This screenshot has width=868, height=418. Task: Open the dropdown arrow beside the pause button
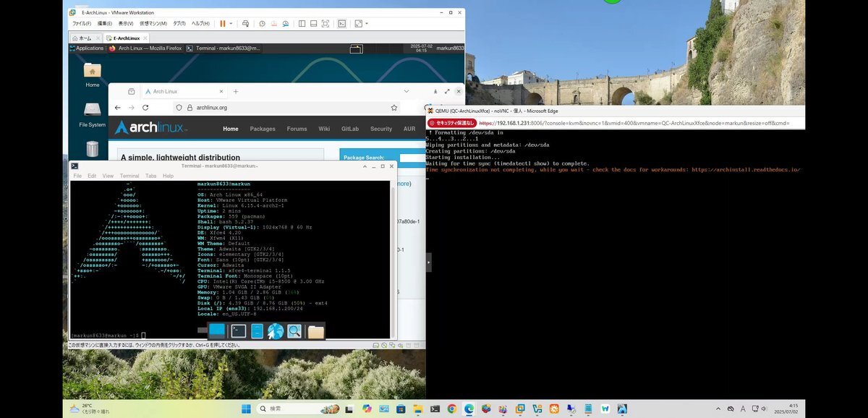tap(231, 23)
